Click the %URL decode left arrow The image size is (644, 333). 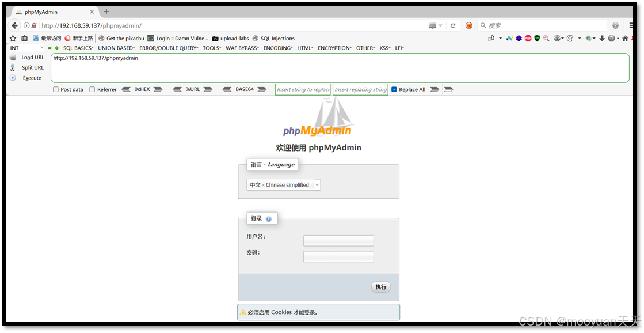pos(177,89)
